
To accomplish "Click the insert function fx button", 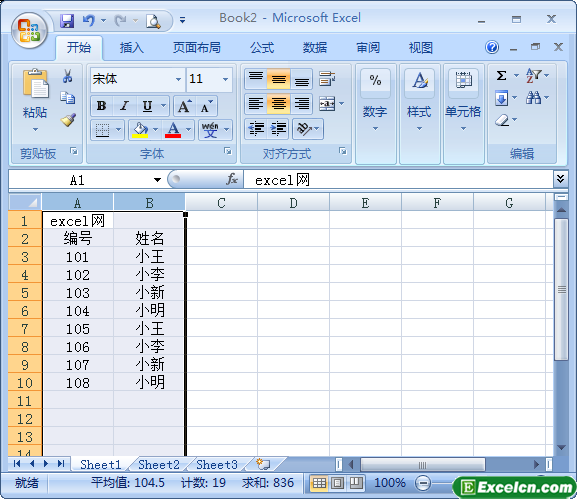I will point(231,180).
